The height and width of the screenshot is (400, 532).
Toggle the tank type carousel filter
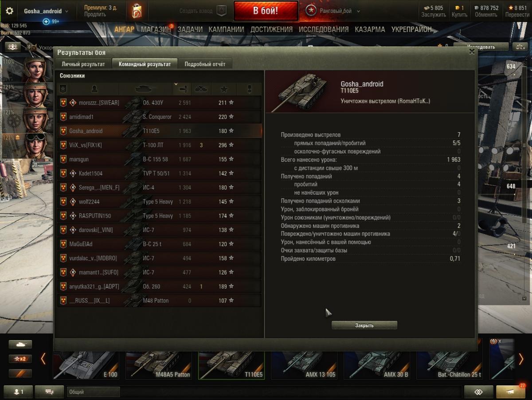tap(20, 344)
